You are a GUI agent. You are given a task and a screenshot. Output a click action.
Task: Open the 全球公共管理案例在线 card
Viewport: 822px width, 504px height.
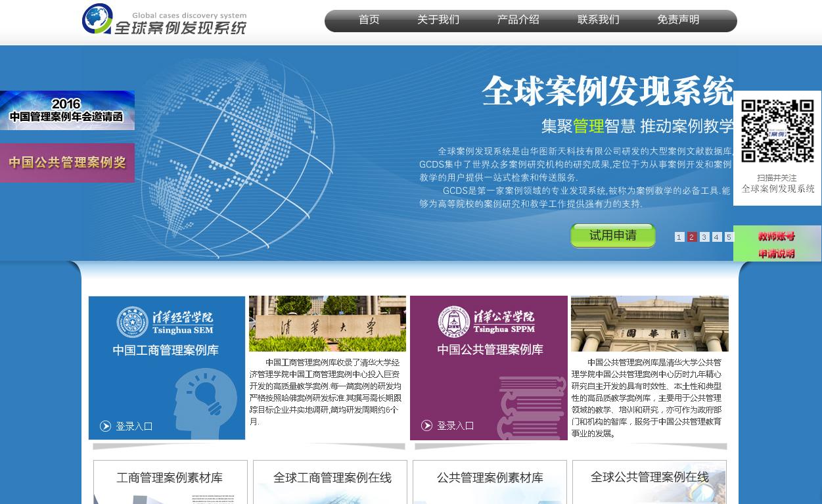coord(649,482)
